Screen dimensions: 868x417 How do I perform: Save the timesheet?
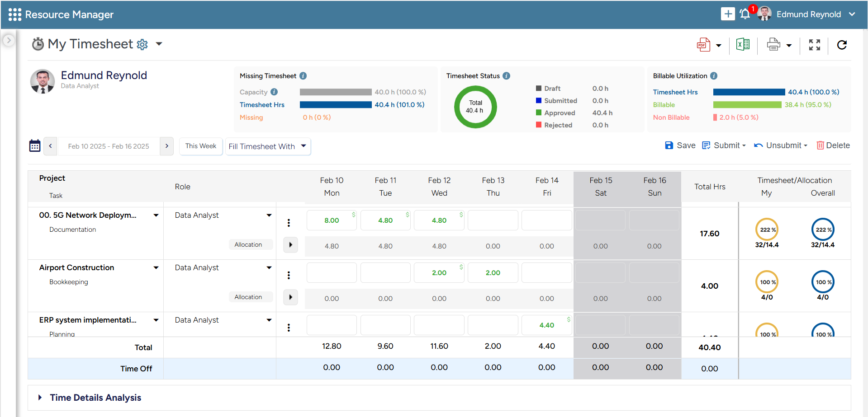[680, 145]
